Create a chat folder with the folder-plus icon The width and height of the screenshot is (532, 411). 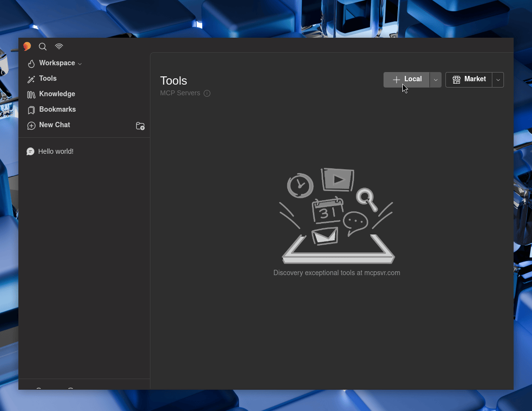[x=140, y=126]
